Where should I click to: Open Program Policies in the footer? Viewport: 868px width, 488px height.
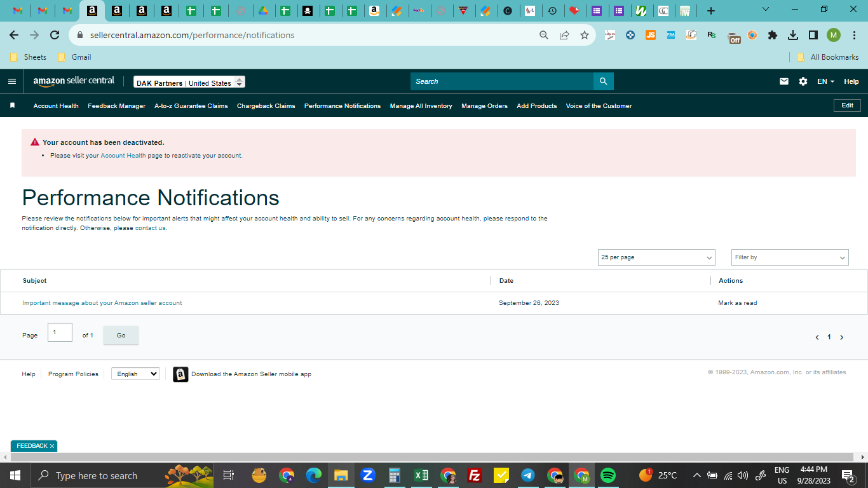73,374
